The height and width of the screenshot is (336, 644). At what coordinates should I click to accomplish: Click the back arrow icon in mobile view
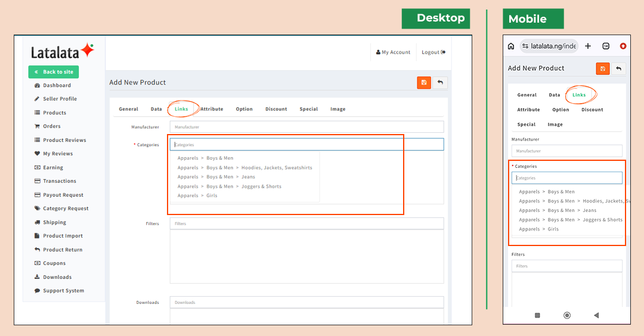click(618, 69)
